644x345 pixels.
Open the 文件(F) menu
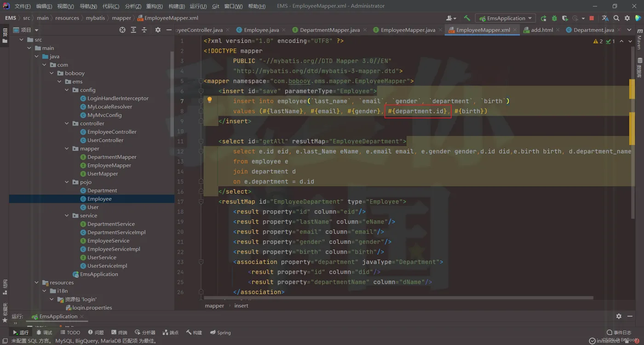pos(23,6)
